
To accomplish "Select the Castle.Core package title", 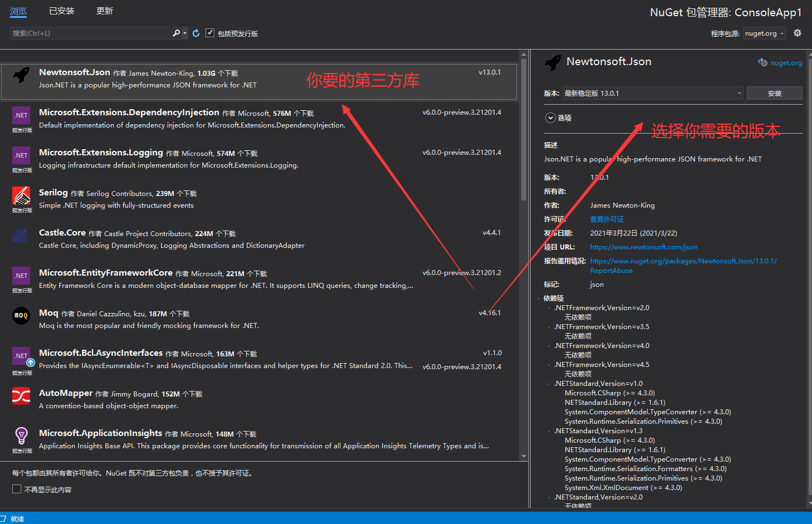I will (62, 233).
